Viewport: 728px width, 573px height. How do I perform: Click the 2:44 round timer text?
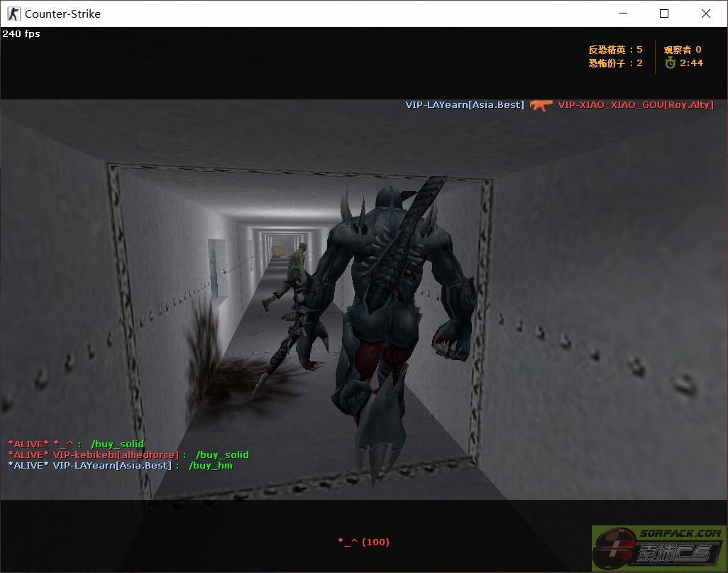pyautogui.click(x=691, y=63)
